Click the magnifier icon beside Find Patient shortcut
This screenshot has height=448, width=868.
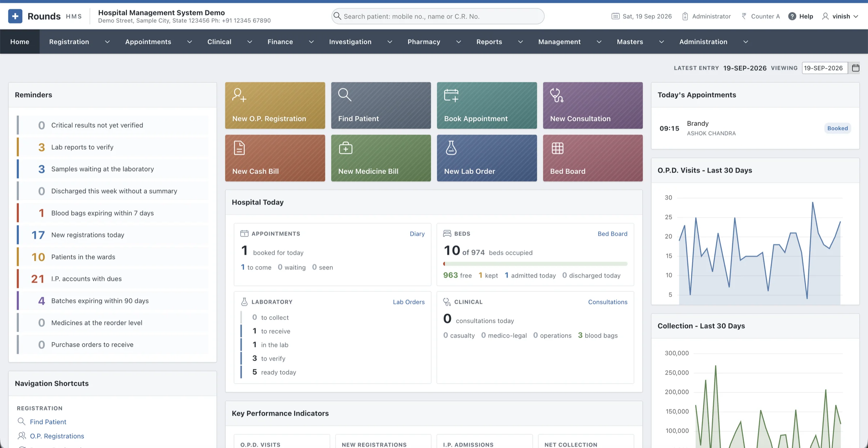pyautogui.click(x=21, y=421)
